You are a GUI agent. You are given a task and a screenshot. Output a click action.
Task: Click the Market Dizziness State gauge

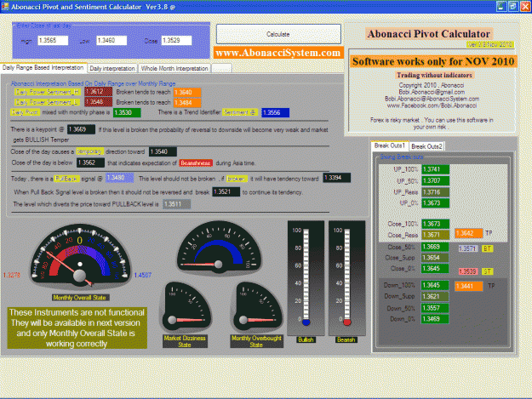(186, 307)
